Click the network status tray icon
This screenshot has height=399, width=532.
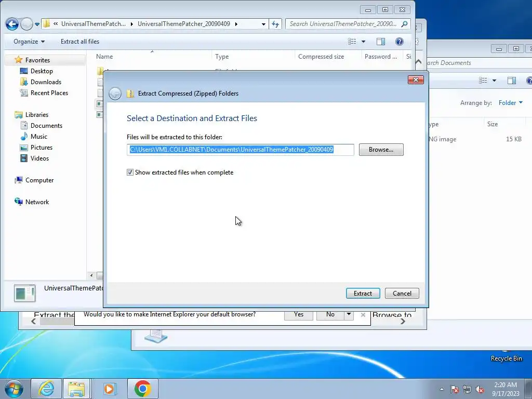467,389
